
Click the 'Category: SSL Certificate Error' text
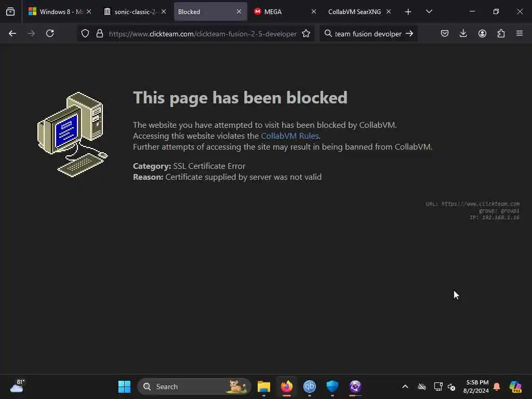coord(189,166)
